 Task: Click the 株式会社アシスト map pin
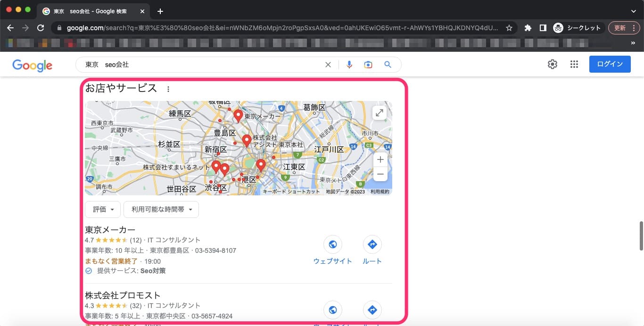[x=246, y=141]
